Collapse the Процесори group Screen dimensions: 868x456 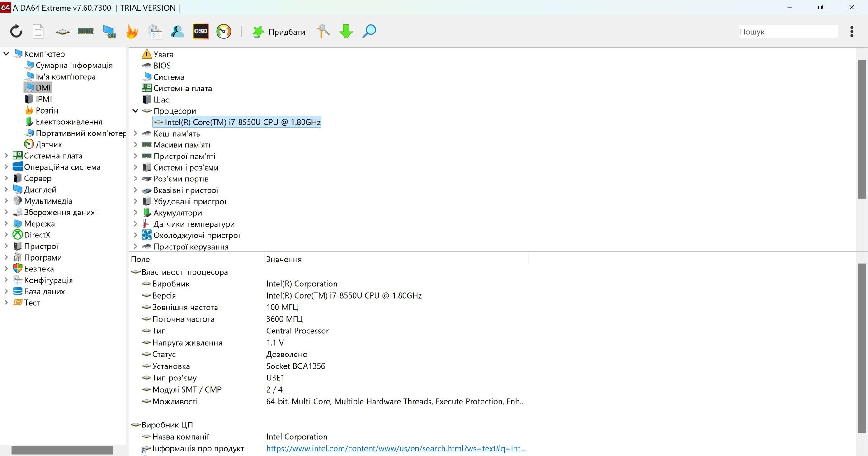(x=135, y=111)
